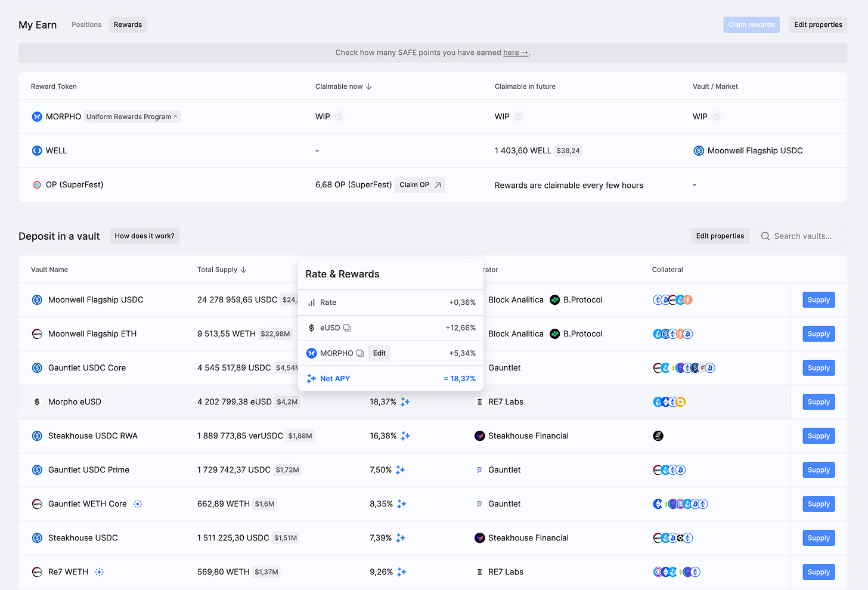Viewport: 868px width, 590px height.
Task: Click Supply for Morpho eUSD vault
Action: [x=818, y=402]
